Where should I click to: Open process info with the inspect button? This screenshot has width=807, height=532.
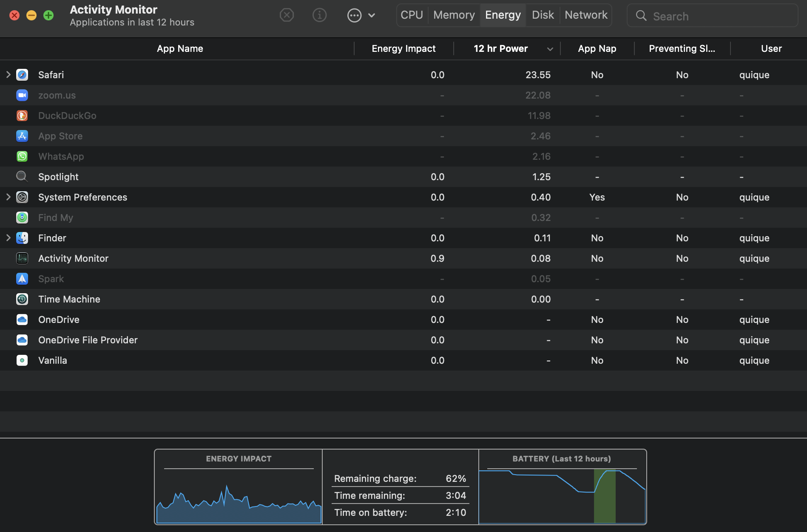point(320,15)
